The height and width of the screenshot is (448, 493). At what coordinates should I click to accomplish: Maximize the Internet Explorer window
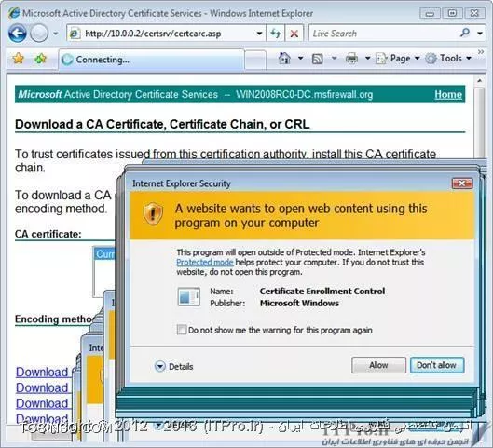point(452,13)
